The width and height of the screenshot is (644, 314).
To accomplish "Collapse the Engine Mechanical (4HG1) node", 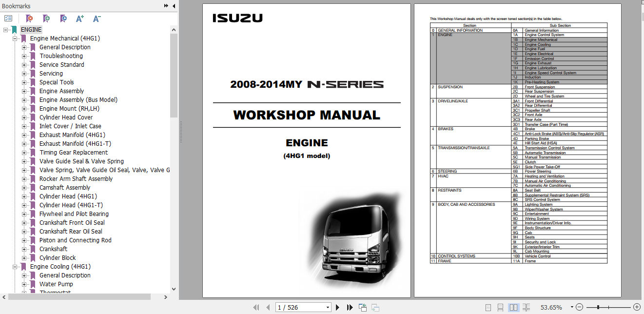I will (15, 39).
